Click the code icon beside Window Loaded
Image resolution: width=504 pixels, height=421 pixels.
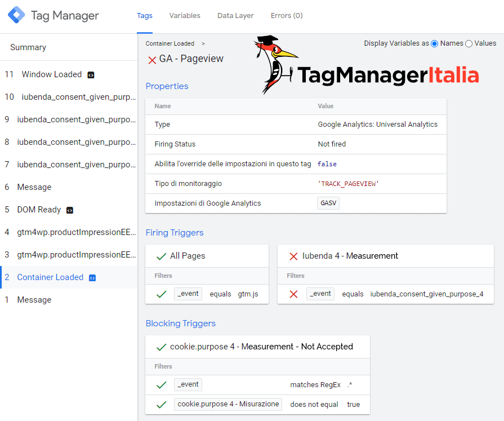click(91, 75)
